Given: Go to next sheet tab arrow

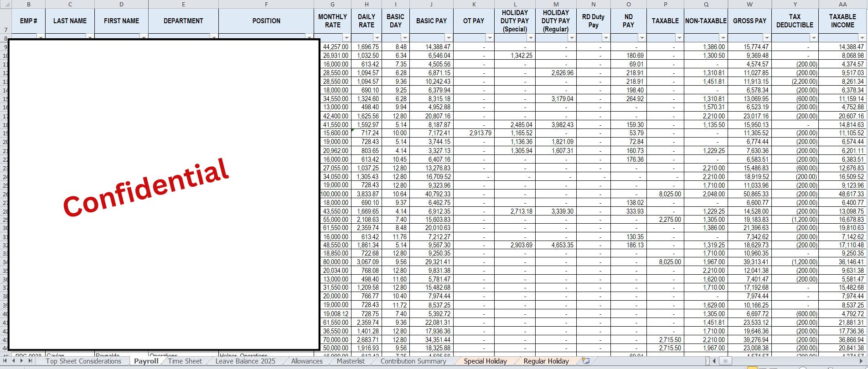Looking at the screenshot, I should click(x=21, y=360).
